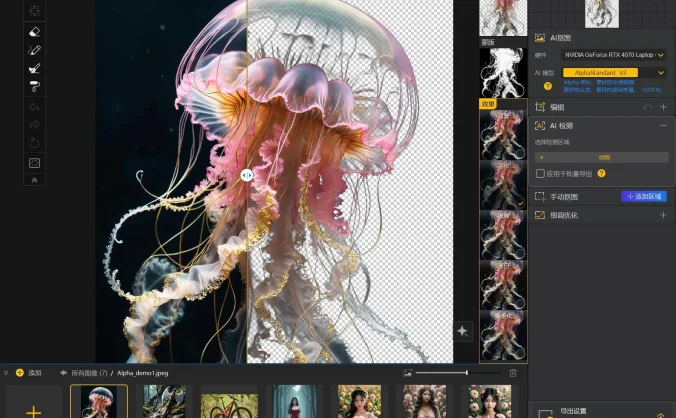Toggle the circle selector on first effect
This screenshot has height=418, width=676.
(520, 153)
